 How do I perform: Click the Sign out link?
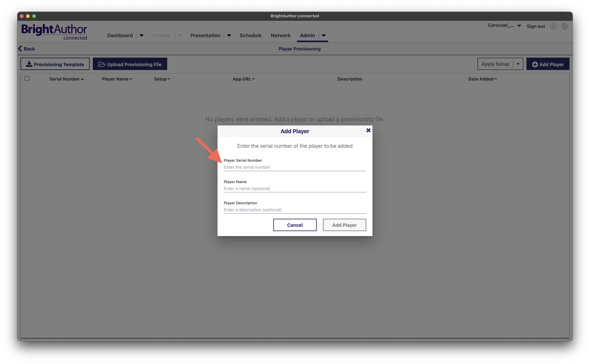click(x=536, y=26)
